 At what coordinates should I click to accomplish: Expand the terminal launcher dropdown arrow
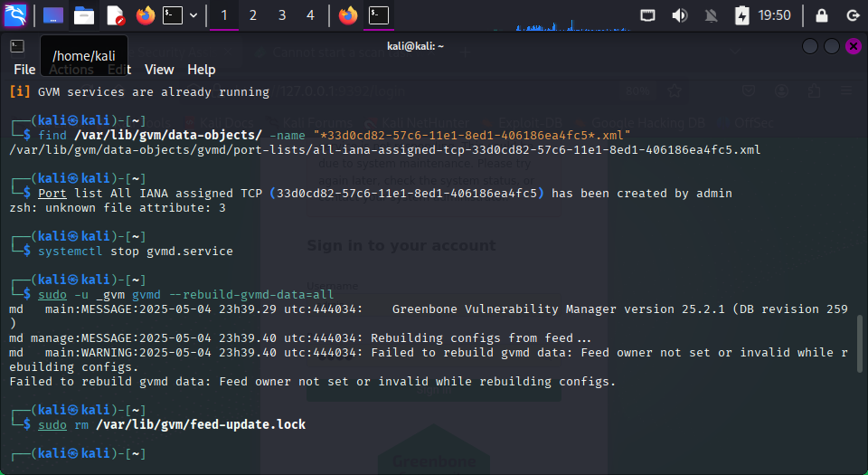click(193, 15)
